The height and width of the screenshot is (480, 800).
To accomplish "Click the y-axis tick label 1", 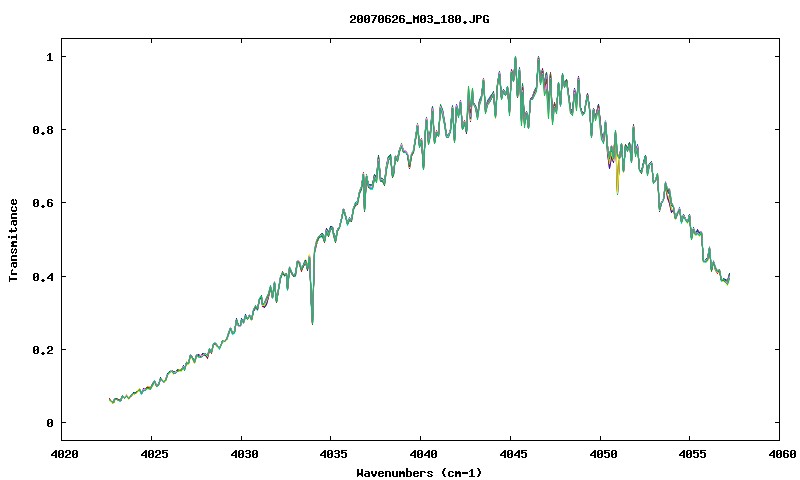I will pos(49,57).
